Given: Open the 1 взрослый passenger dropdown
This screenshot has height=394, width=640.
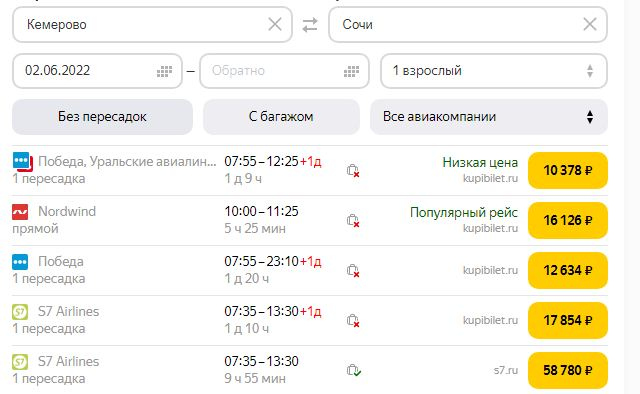Looking at the screenshot, I should click(494, 71).
